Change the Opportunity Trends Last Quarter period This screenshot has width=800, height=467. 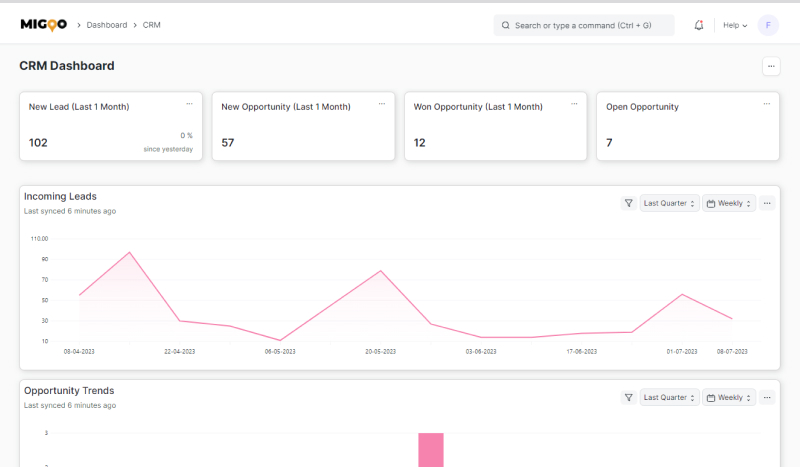tap(669, 397)
